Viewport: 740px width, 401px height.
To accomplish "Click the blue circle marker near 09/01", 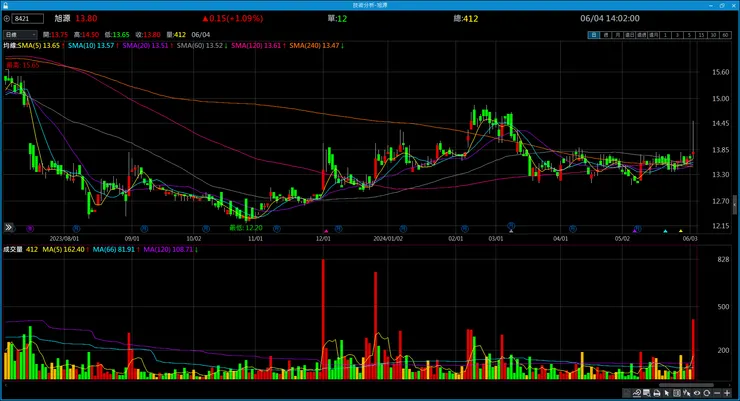I will click(x=144, y=228).
